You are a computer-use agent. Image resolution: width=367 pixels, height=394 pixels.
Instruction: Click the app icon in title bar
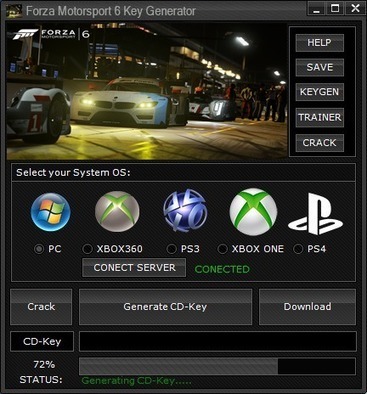tap(14, 11)
